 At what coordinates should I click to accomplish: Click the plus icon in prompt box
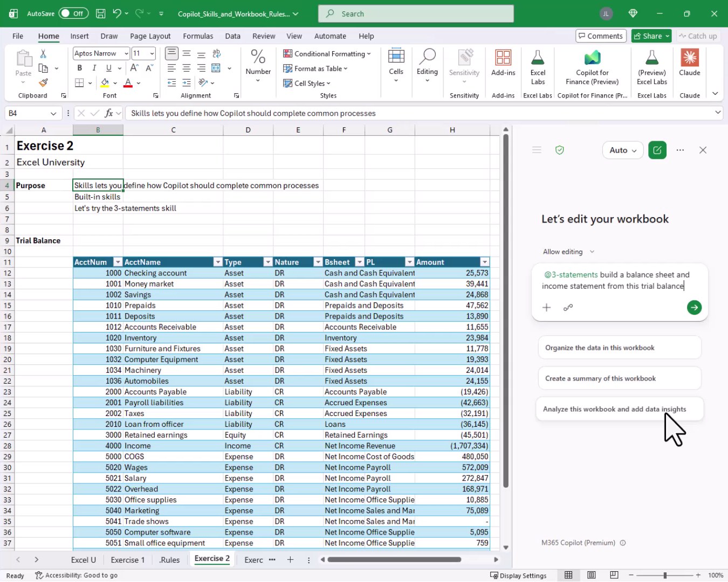click(546, 307)
